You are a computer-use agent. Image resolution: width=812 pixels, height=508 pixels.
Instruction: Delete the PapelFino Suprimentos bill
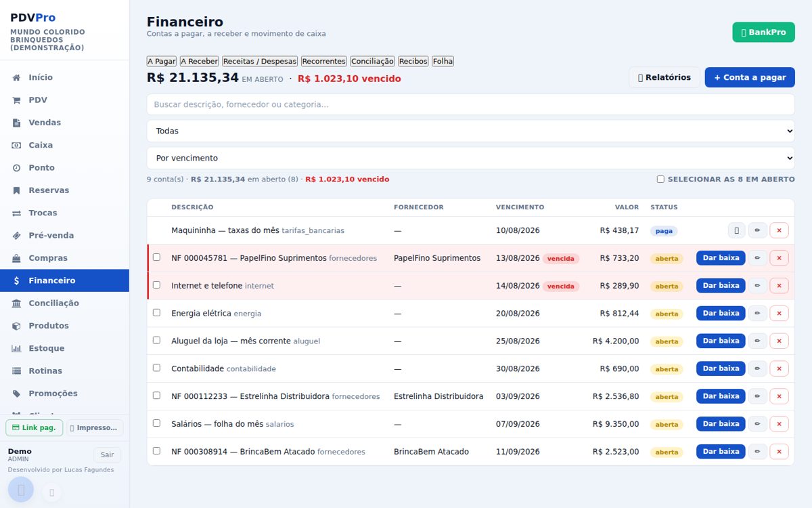pyautogui.click(x=779, y=258)
